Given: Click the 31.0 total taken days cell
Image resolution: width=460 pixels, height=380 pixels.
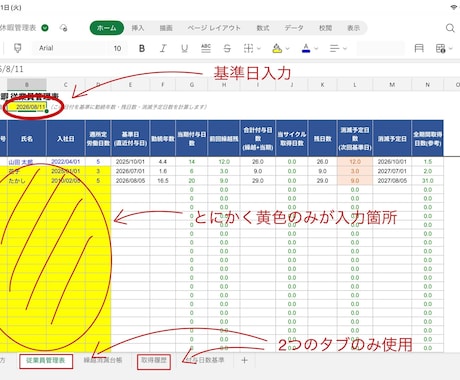Looking at the screenshot, I should pos(427,181).
